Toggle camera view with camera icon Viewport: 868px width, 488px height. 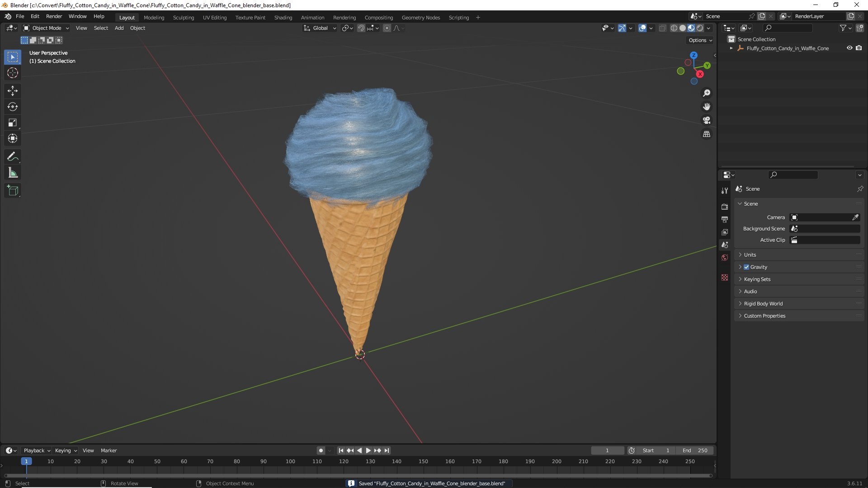[x=707, y=120]
